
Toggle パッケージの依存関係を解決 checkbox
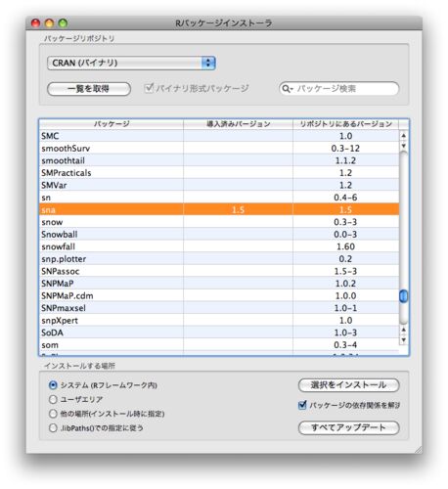302,405
